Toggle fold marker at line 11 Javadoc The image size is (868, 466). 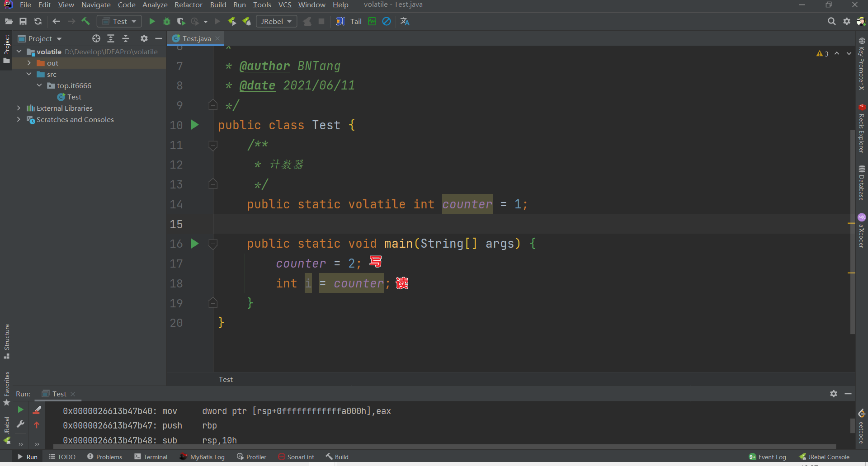tap(213, 146)
